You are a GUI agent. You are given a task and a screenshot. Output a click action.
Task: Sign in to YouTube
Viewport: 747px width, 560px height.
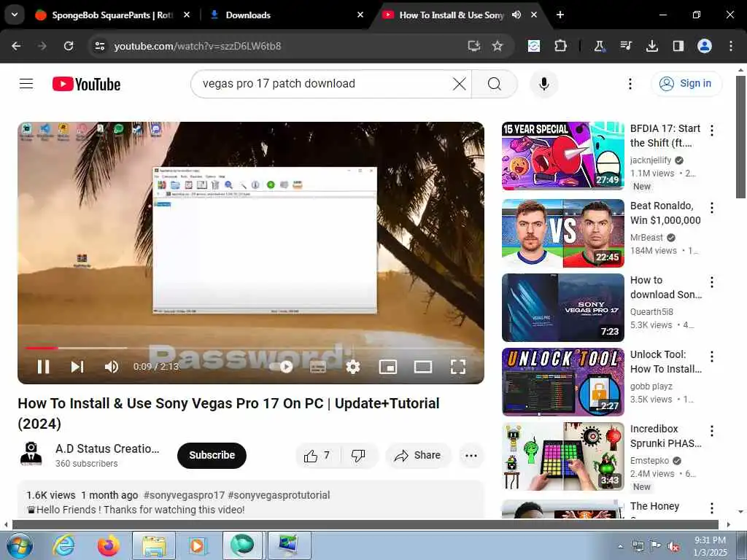686,83
